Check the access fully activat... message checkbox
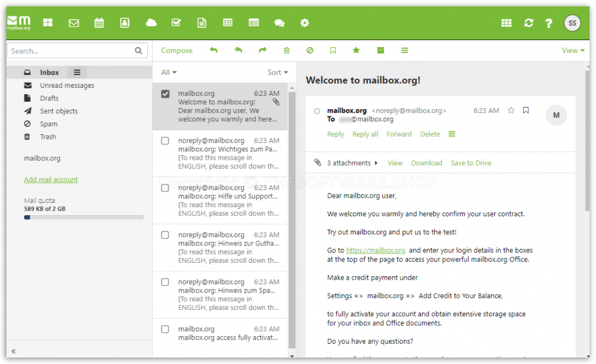The height and width of the screenshot is (364, 596). tap(165, 329)
